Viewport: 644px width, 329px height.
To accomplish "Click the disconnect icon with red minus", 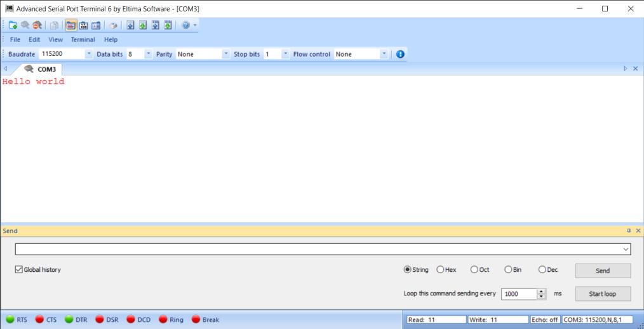I will click(37, 25).
